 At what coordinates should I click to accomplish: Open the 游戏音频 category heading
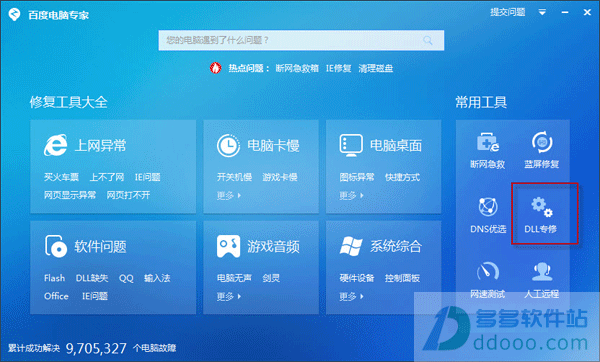(273, 246)
